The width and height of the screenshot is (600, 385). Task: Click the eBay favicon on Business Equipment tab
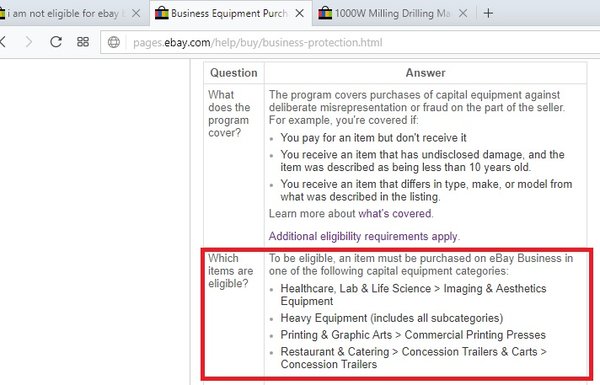[x=161, y=13]
